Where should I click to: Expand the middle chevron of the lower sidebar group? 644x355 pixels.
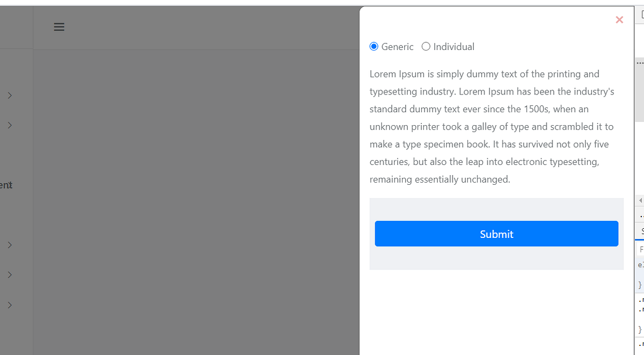coord(9,275)
